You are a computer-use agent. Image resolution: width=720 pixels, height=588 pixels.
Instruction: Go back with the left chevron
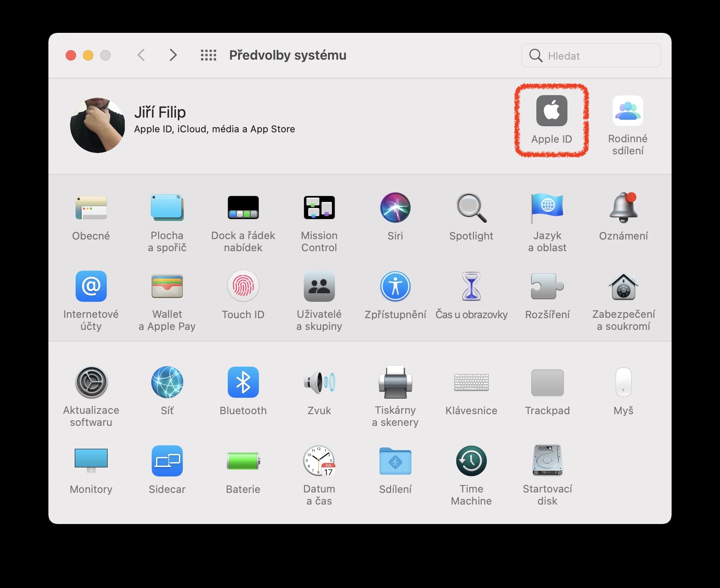point(141,55)
